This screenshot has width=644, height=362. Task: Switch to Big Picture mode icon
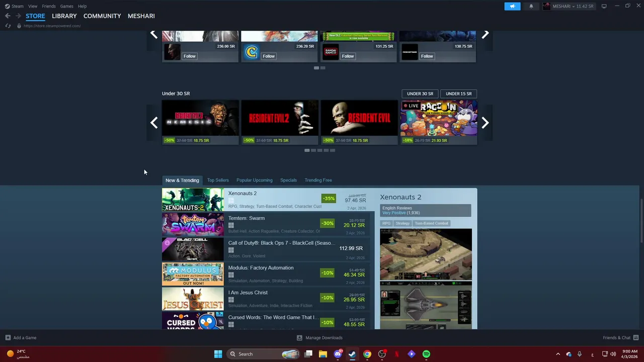pyautogui.click(x=604, y=6)
